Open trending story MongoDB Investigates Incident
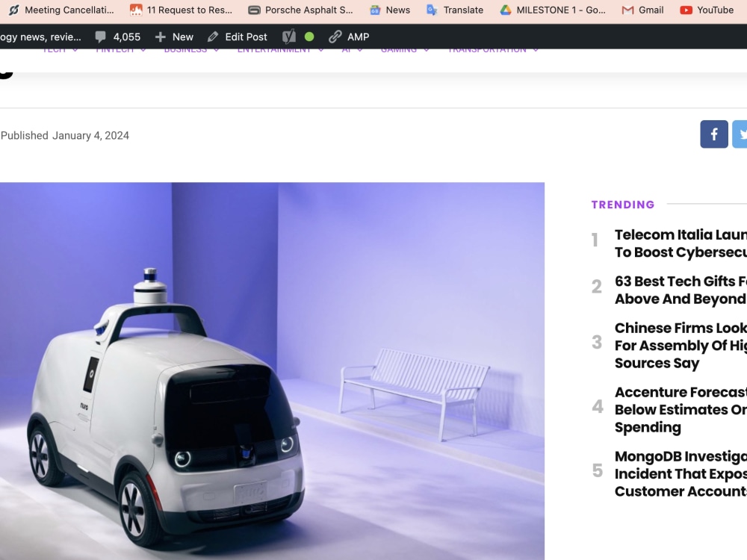Viewport: 747px width, 560px height. click(681, 474)
